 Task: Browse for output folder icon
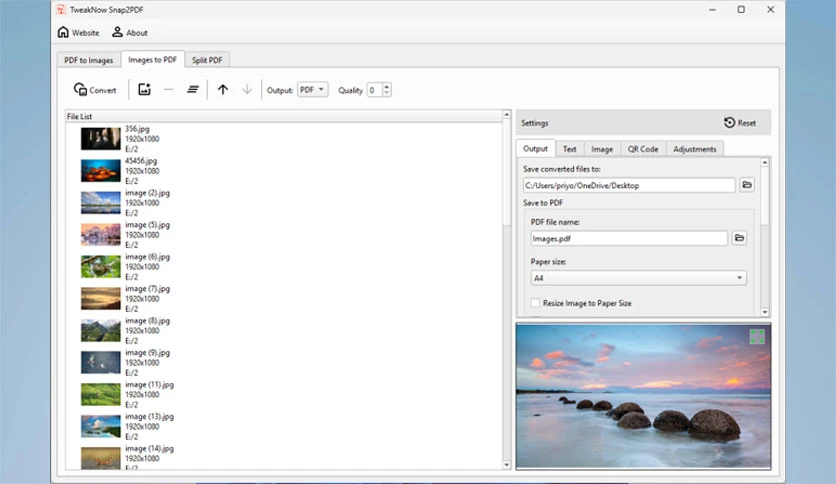(x=747, y=185)
